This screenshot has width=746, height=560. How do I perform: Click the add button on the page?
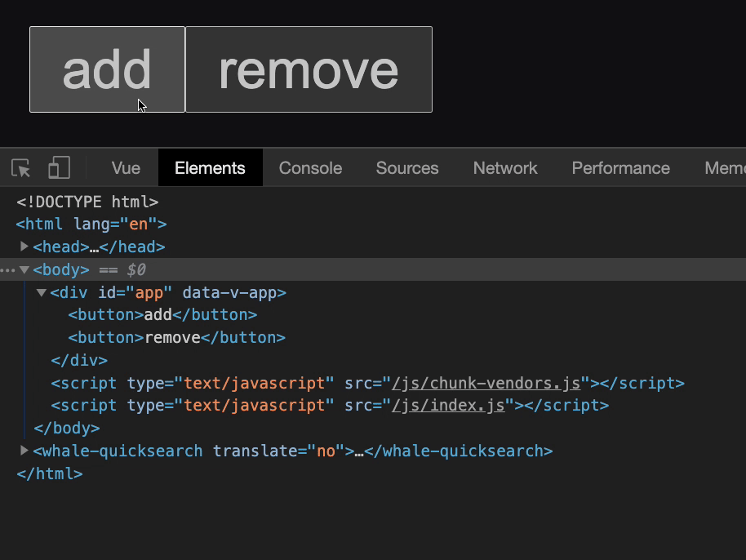point(107,69)
